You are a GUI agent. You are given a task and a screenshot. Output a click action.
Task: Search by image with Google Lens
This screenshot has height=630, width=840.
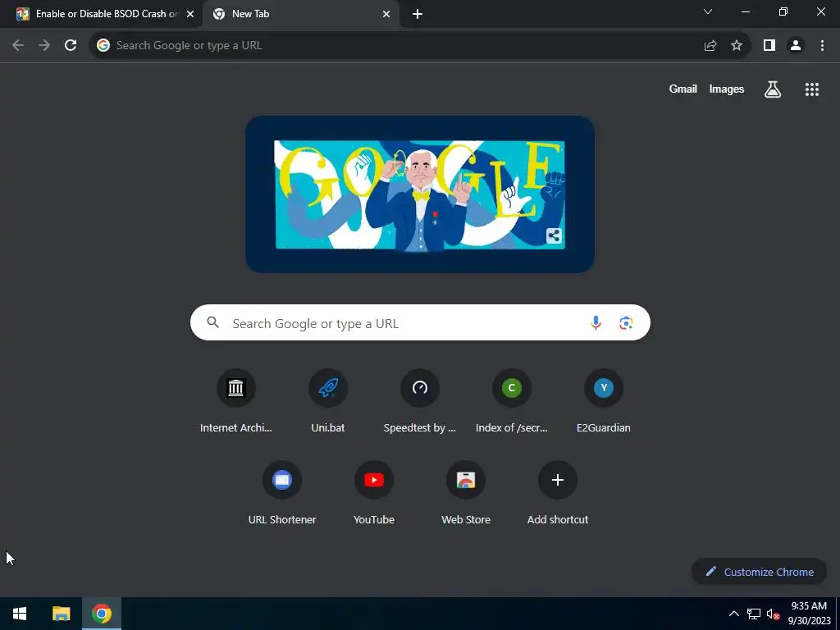626,322
